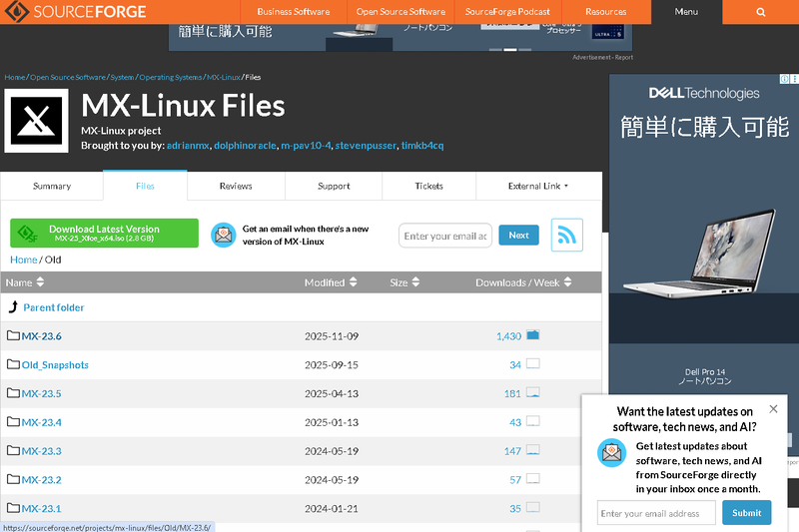Open the search magnifier icon
The image size is (799, 532).
click(760, 12)
